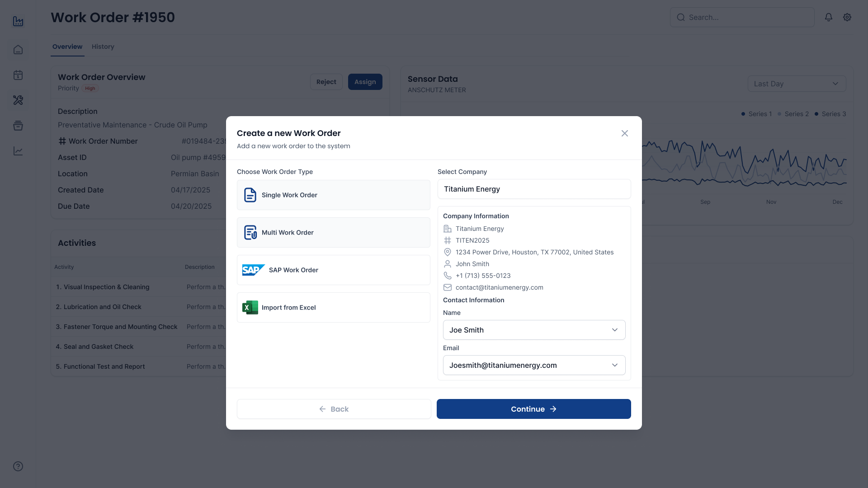This screenshot has width=868, height=488.
Task: Open the Overview tab
Action: click(67, 47)
